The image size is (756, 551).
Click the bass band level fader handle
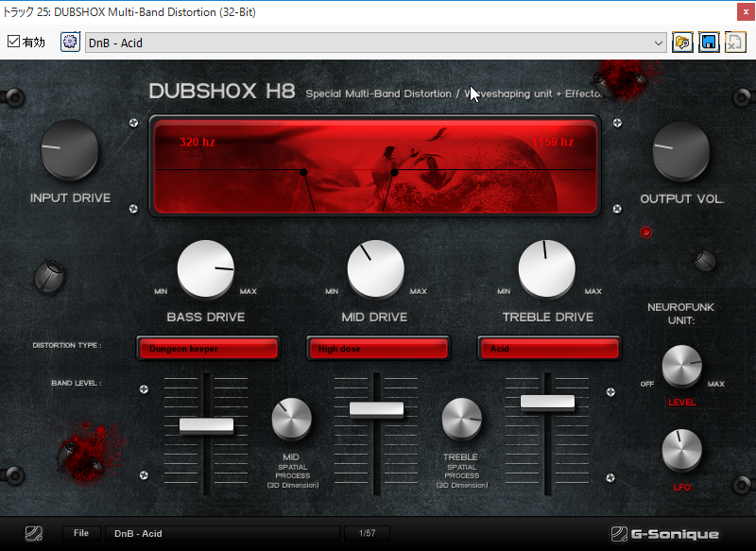pyautogui.click(x=206, y=425)
